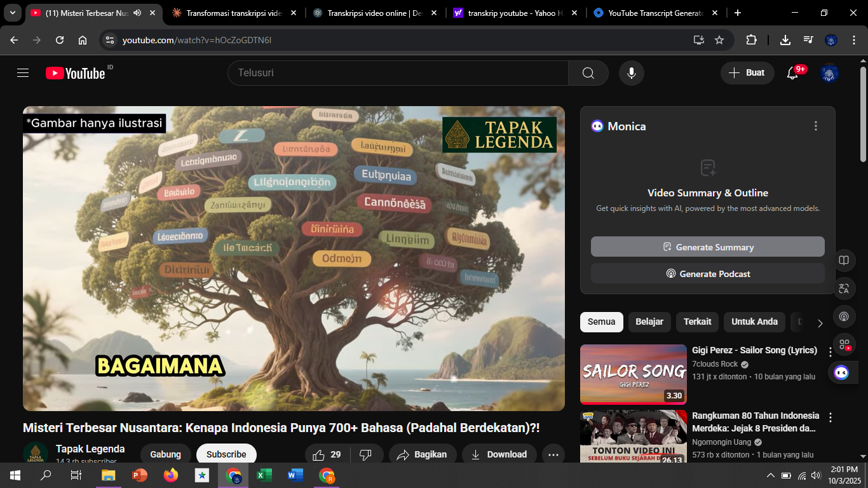Open Chrome extensions puzzle icon

751,40
